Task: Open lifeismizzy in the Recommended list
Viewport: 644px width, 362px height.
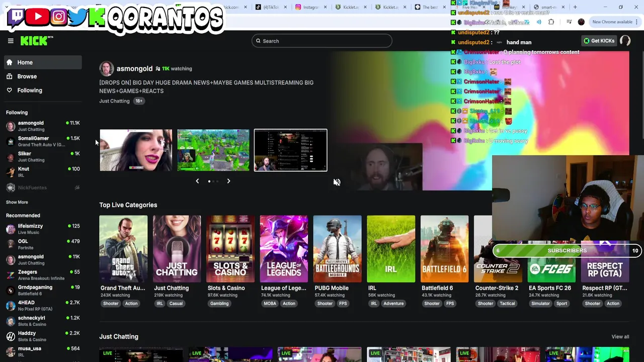Action: click(43, 229)
